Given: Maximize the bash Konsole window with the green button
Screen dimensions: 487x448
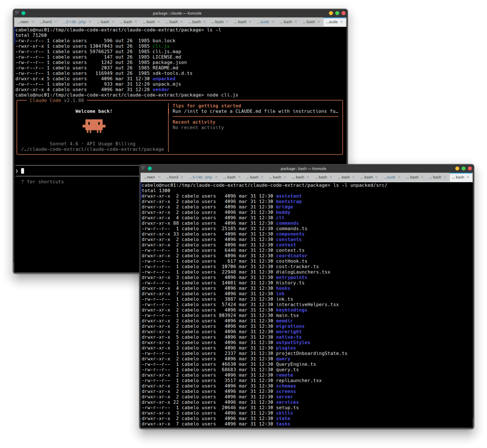Looking at the screenshot, I should [x=464, y=168].
